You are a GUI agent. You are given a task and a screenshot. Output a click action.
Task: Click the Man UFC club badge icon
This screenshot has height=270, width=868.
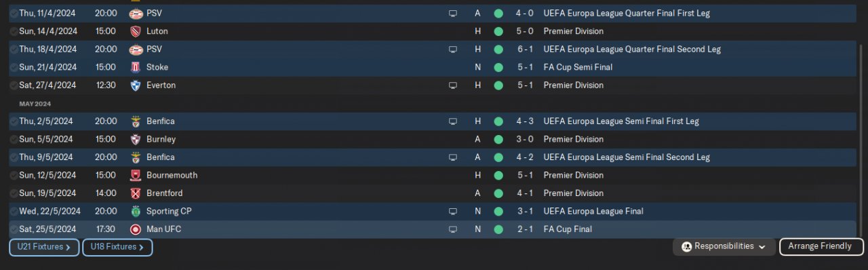136,229
